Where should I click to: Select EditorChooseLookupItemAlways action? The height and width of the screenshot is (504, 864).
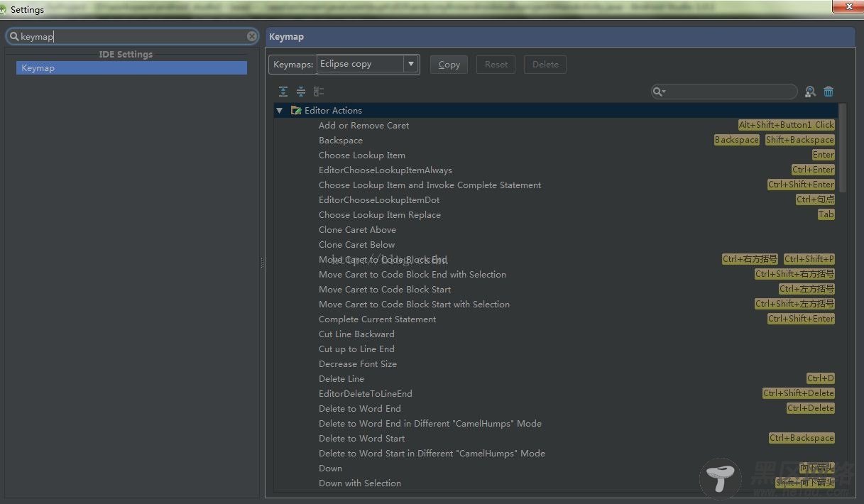(385, 170)
